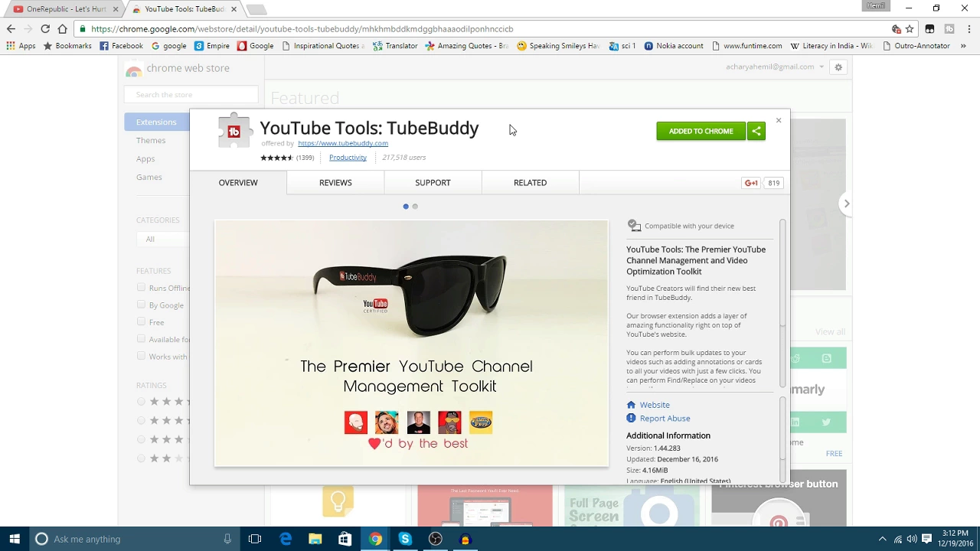
Task: Open the Facebook bookmark
Action: [x=121, y=46]
